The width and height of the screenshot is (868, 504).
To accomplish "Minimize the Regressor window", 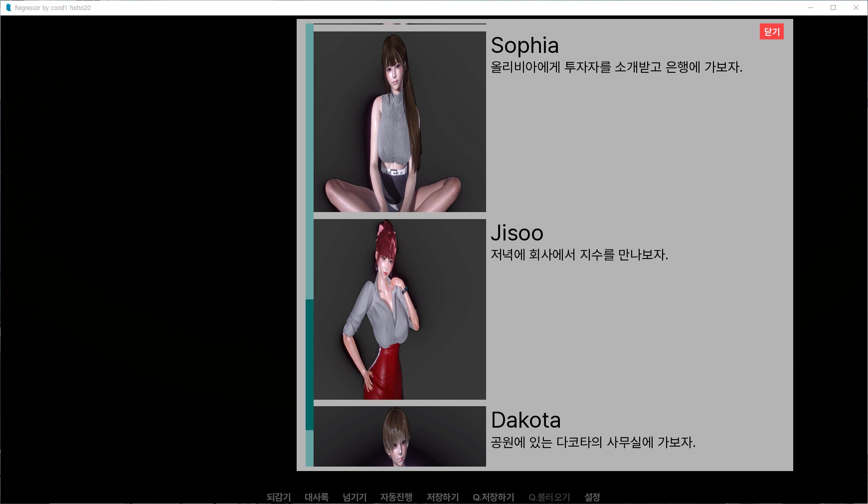I will point(810,7).
